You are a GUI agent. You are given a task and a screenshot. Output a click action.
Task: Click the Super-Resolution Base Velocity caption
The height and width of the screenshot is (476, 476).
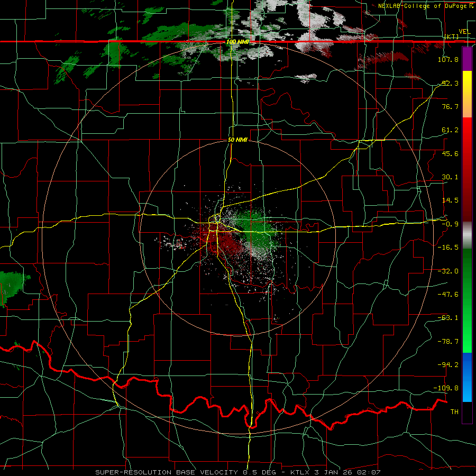237,472
